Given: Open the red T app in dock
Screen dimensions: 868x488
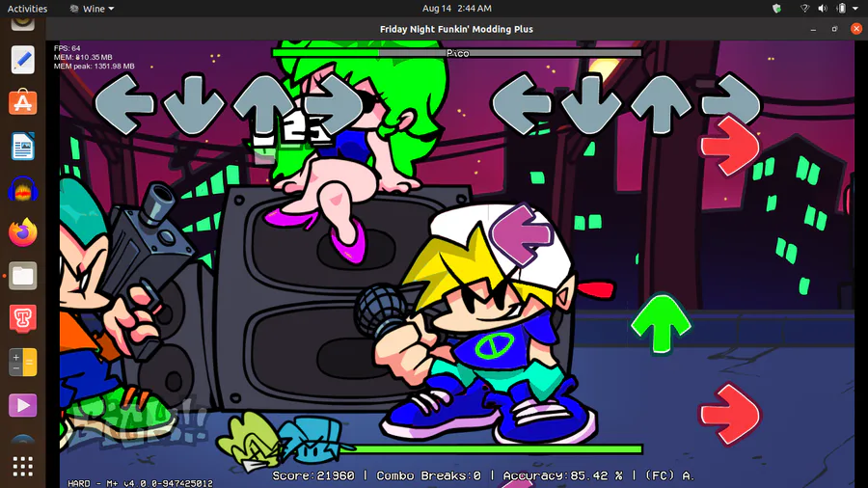Looking at the screenshot, I should (23, 318).
